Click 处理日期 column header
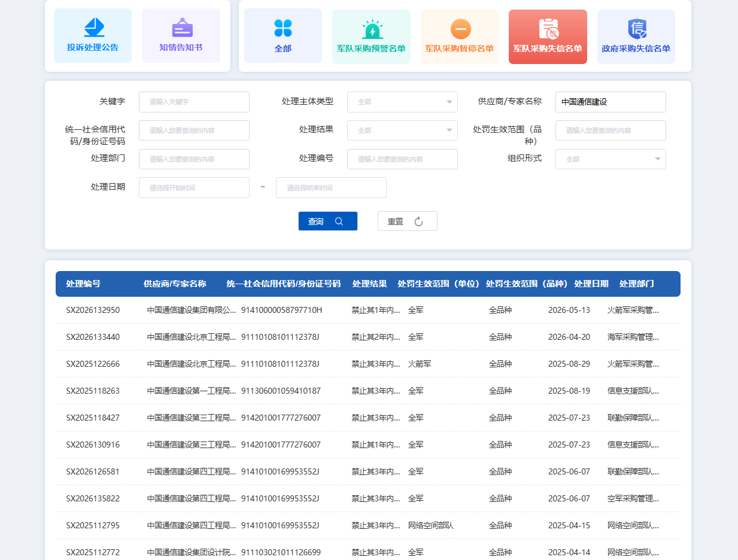Viewport: 738px width, 560px height. (x=591, y=284)
